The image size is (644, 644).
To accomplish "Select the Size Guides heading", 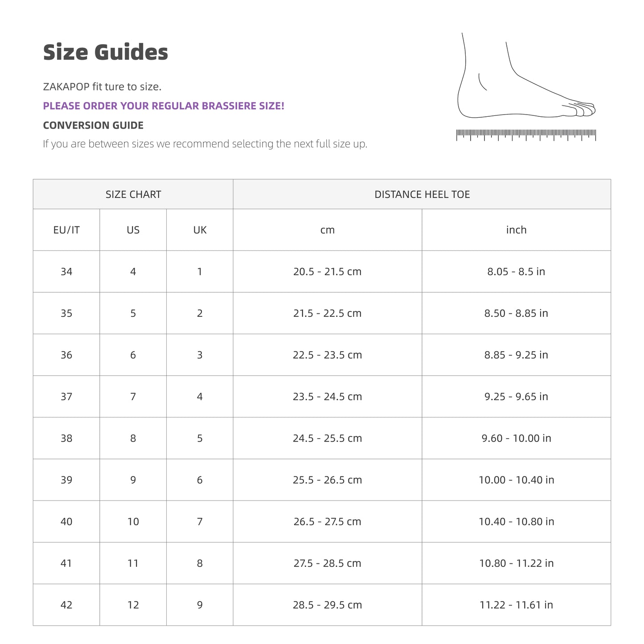I will (106, 52).
